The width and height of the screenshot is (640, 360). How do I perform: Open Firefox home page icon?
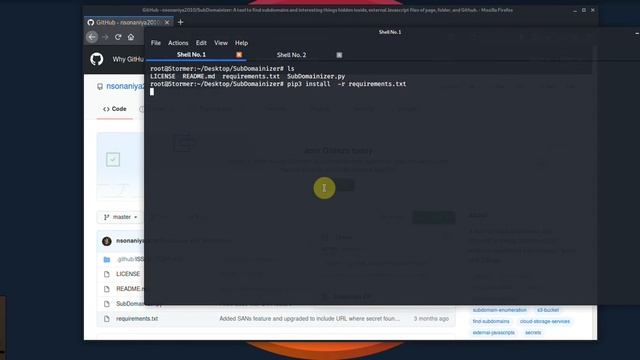click(131, 37)
